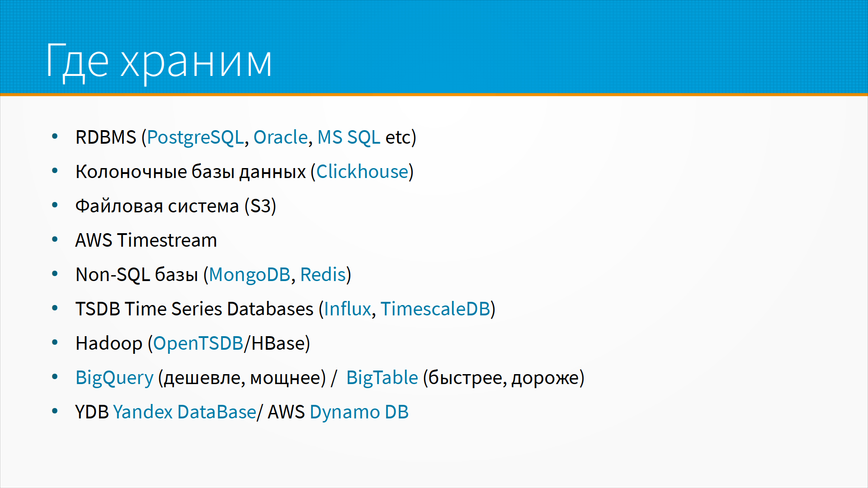
Task: Open the OpenTSDB link
Action: point(198,343)
